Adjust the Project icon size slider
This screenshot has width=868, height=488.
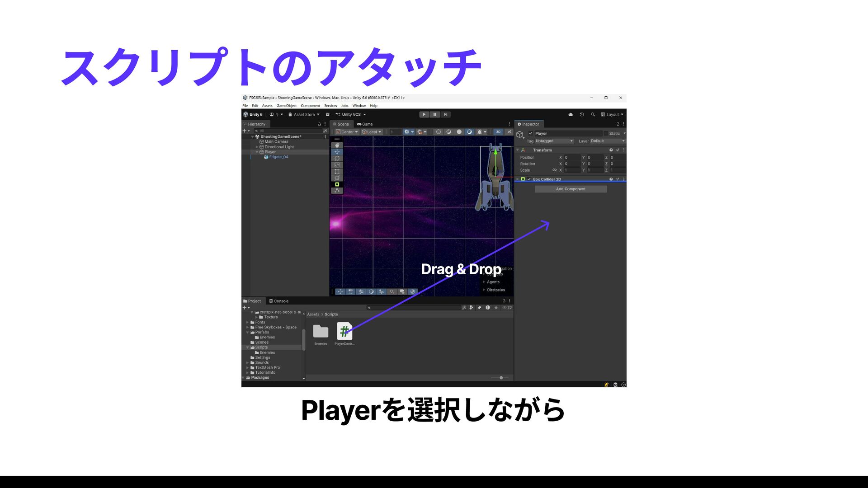pyautogui.click(x=501, y=378)
